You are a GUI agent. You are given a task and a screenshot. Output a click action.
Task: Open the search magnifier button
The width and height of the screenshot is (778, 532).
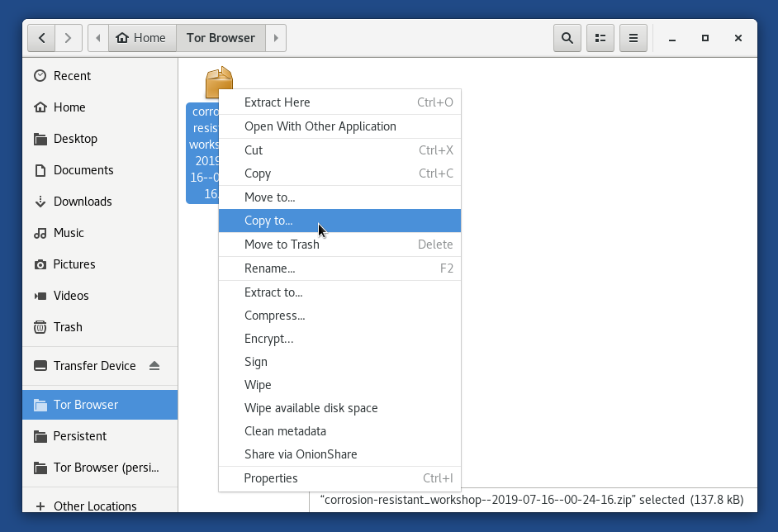pos(567,38)
